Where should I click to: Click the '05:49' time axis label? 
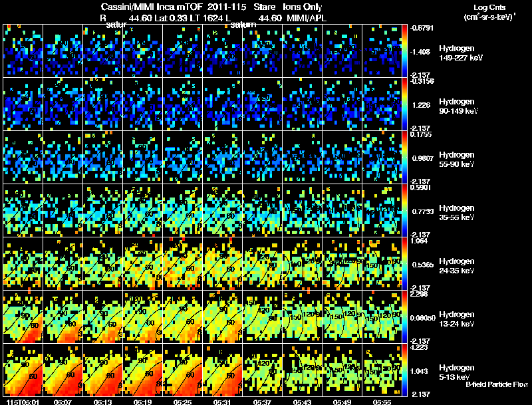point(342,402)
